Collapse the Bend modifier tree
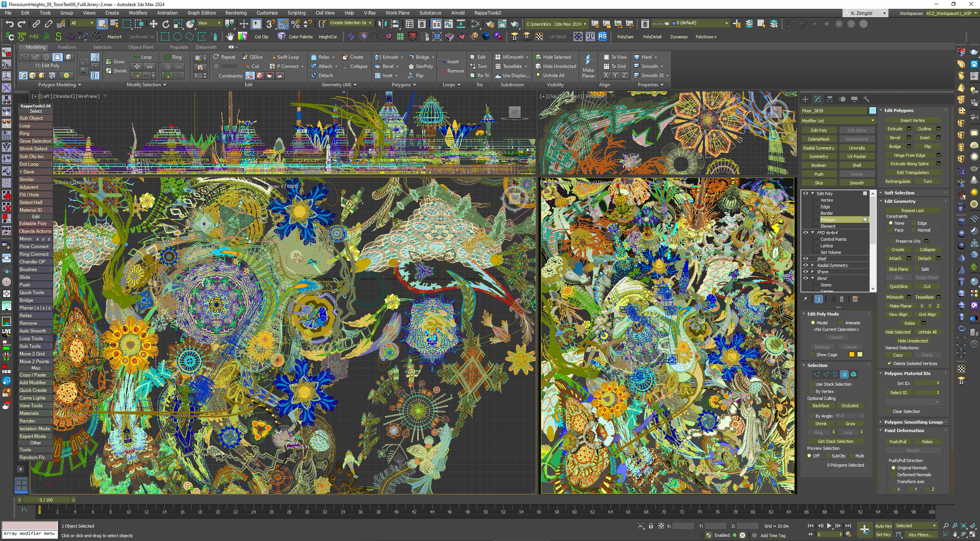The image size is (980, 541). point(813,278)
